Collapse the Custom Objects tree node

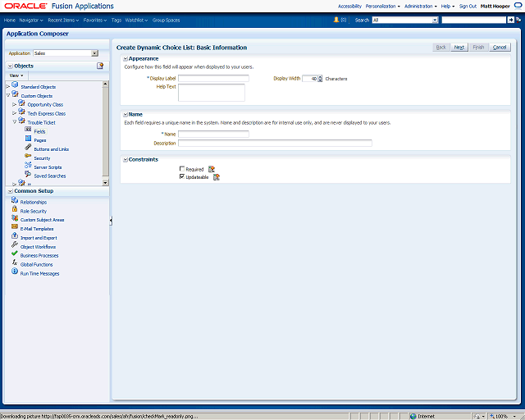click(x=8, y=95)
